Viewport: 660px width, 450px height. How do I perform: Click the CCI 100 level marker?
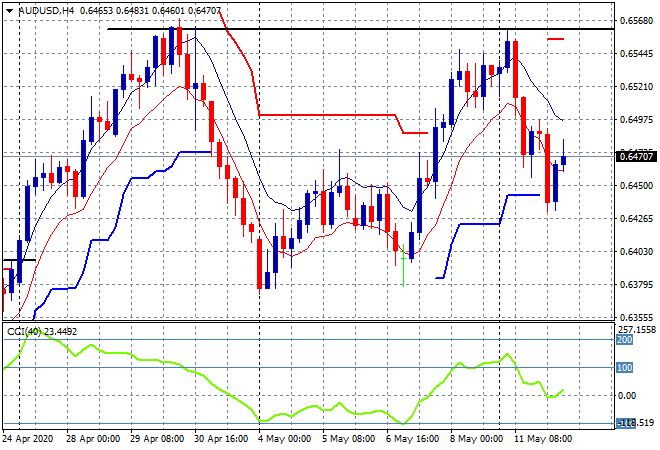pyautogui.click(x=625, y=368)
